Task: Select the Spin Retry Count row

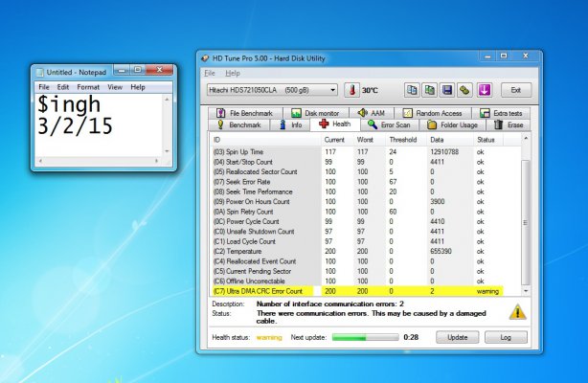Action: pyautogui.click(x=356, y=212)
